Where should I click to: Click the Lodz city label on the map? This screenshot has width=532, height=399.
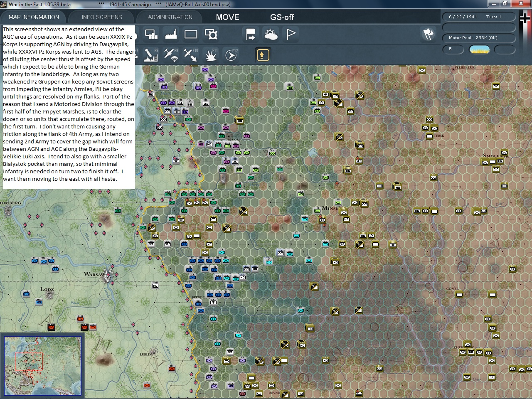tap(47, 289)
